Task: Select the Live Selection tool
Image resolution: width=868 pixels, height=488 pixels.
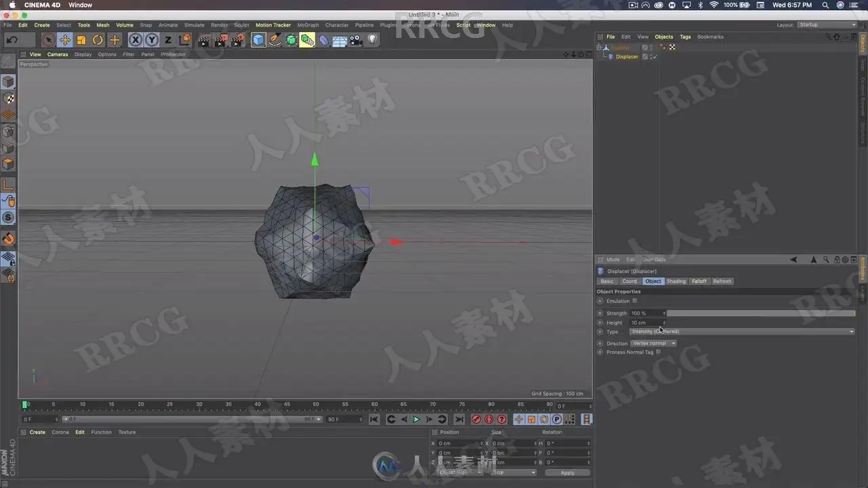Action: [x=48, y=40]
